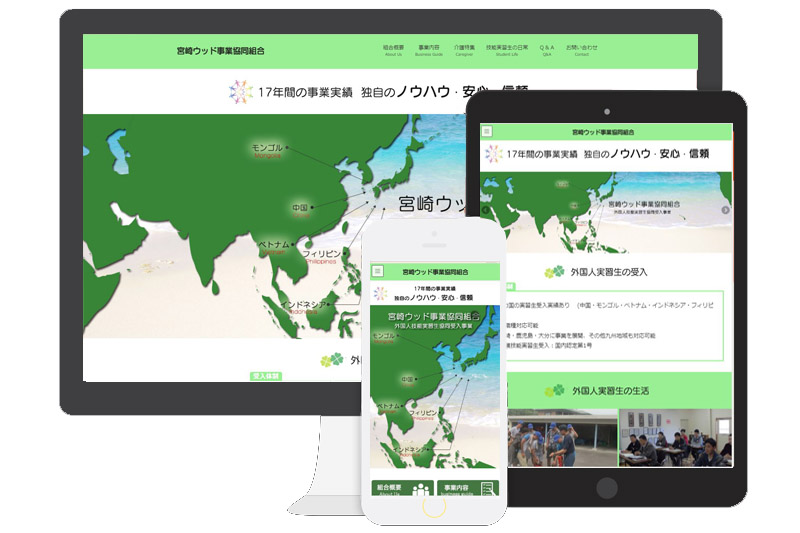Click the star logo on phone banner
Image resolution: width=800 pixels, height=533 pixels.
pyautogui.click(x=381, y=293)
